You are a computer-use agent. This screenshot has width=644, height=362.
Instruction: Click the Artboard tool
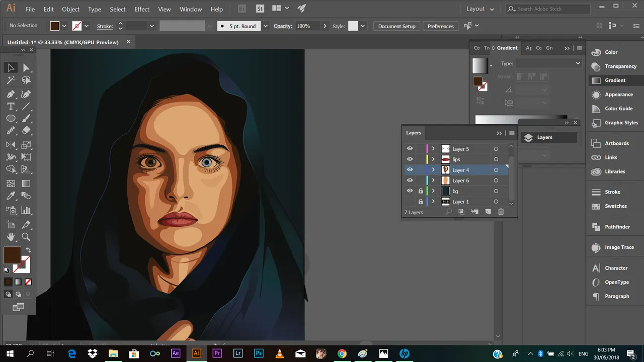point(11,225)
